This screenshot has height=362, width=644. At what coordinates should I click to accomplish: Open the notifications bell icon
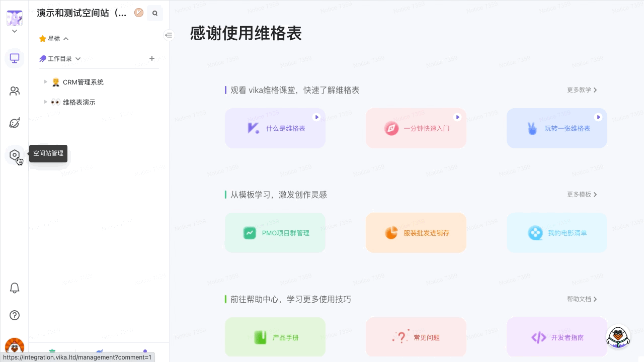tap(15, 288)
